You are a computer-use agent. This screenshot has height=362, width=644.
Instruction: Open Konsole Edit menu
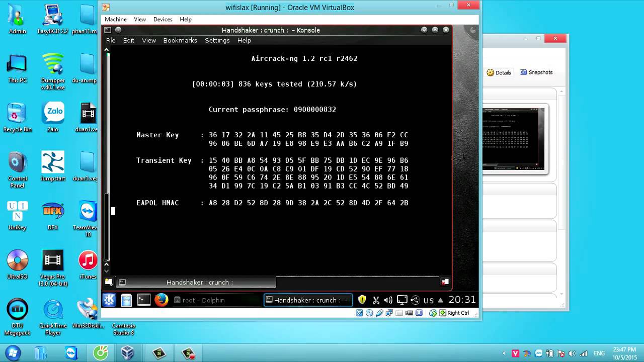coord(129,40)
